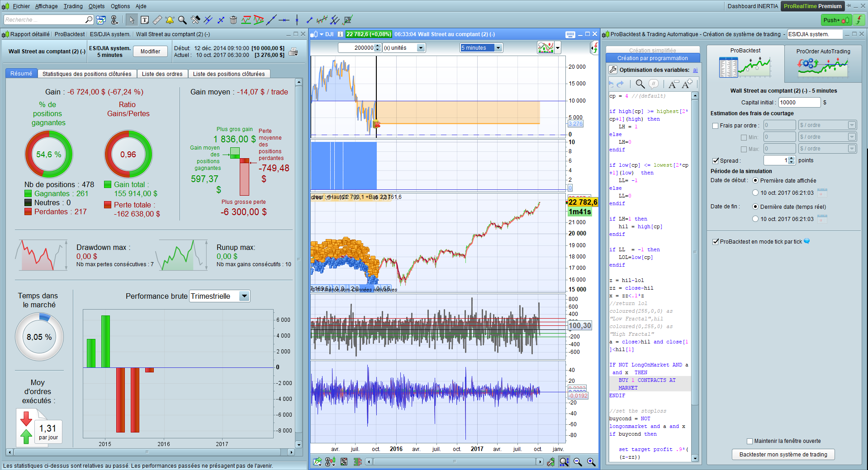Click Backtester mon système de trading button

783,455
